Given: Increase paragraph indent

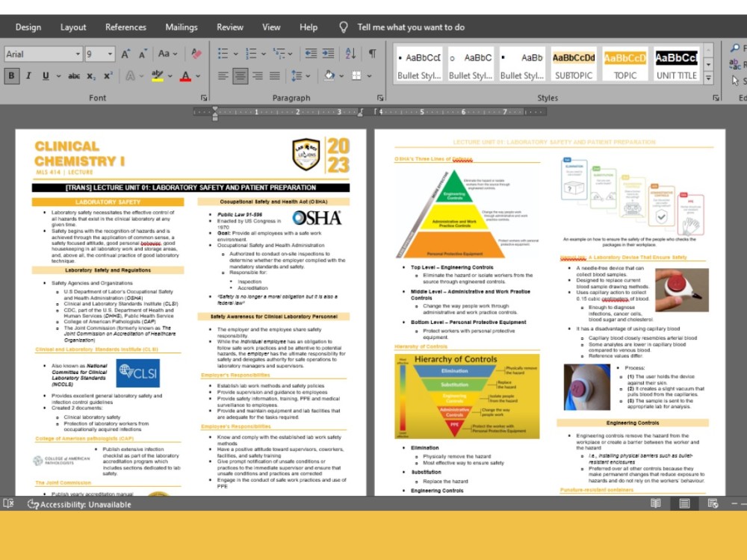Looking at the screenshot, I should (328, 53).
